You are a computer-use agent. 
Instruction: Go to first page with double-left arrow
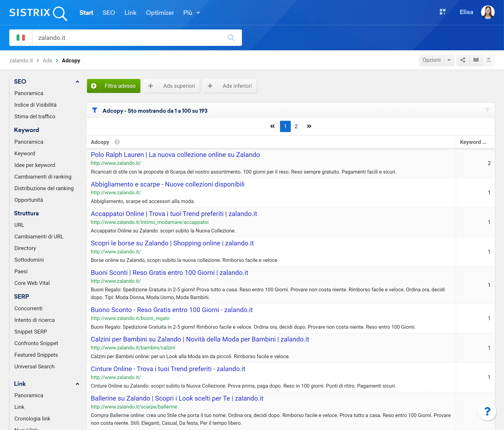pos(272,126)
